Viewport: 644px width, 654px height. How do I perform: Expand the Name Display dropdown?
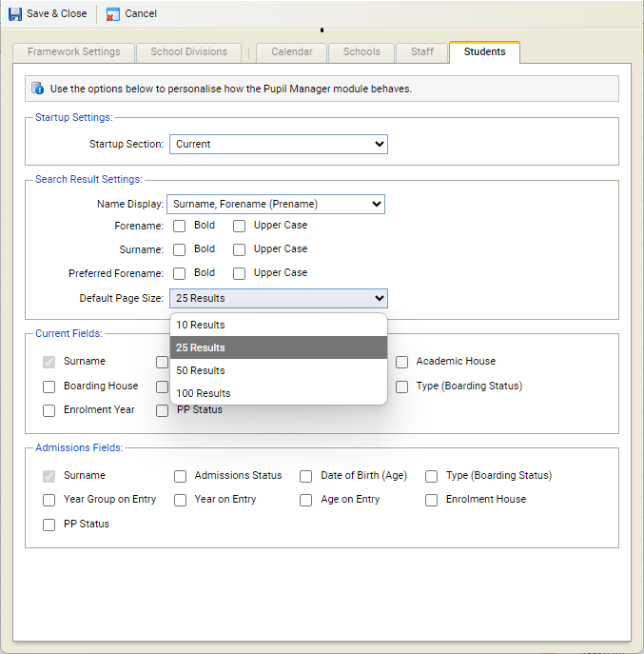275,204
